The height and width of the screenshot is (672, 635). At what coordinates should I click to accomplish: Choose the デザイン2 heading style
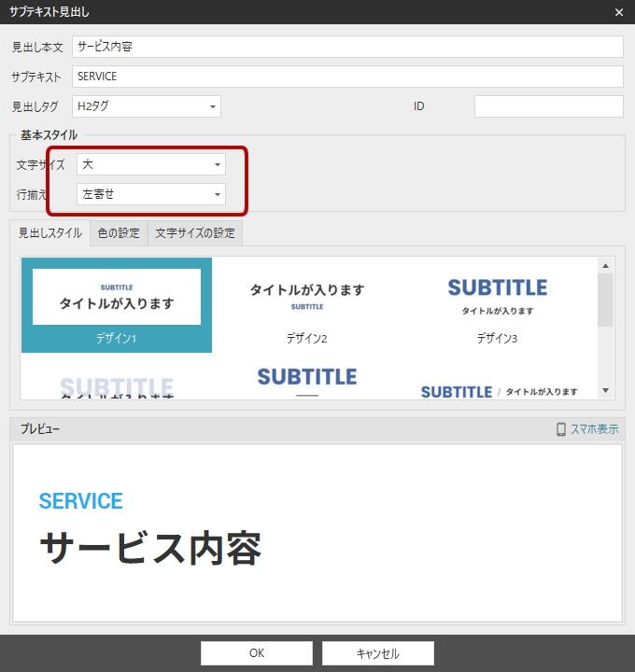pos(306,305)
